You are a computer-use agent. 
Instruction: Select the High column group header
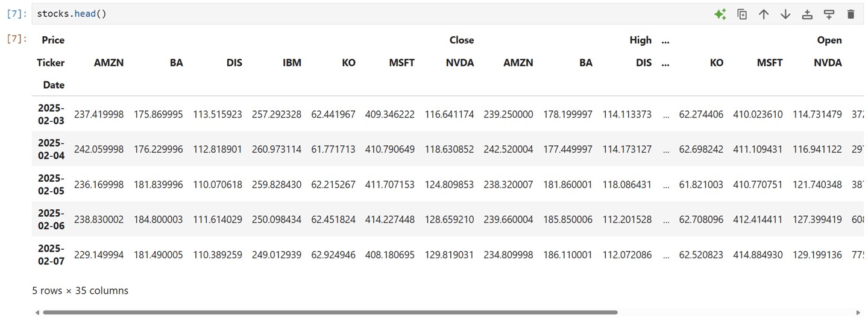pyautogui.click(x=640, y=40)
